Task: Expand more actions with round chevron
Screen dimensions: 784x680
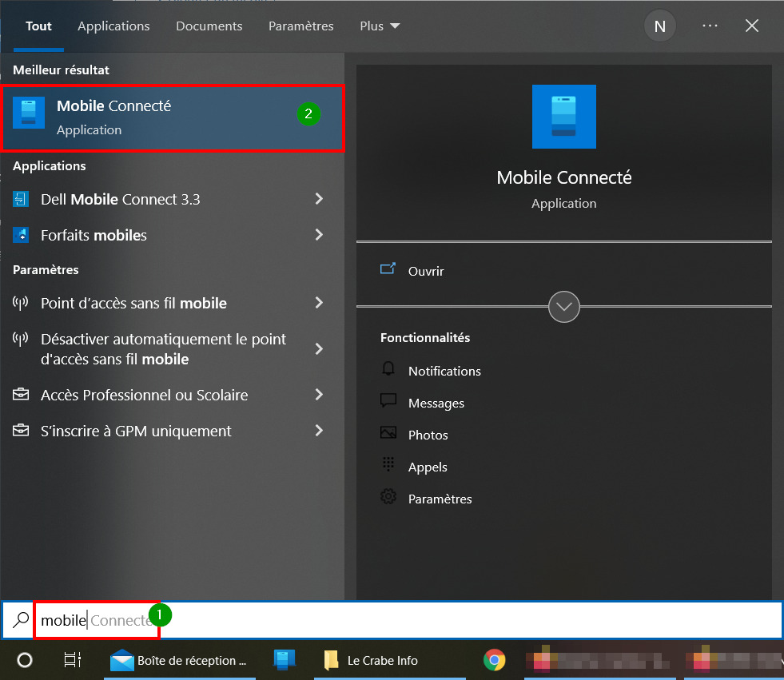Action: 563,307
